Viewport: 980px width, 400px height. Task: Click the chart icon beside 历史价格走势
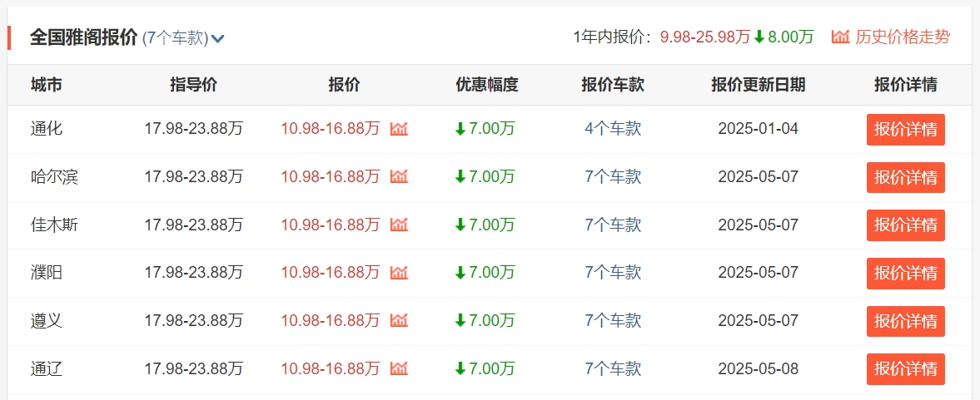tap(841, 37)
